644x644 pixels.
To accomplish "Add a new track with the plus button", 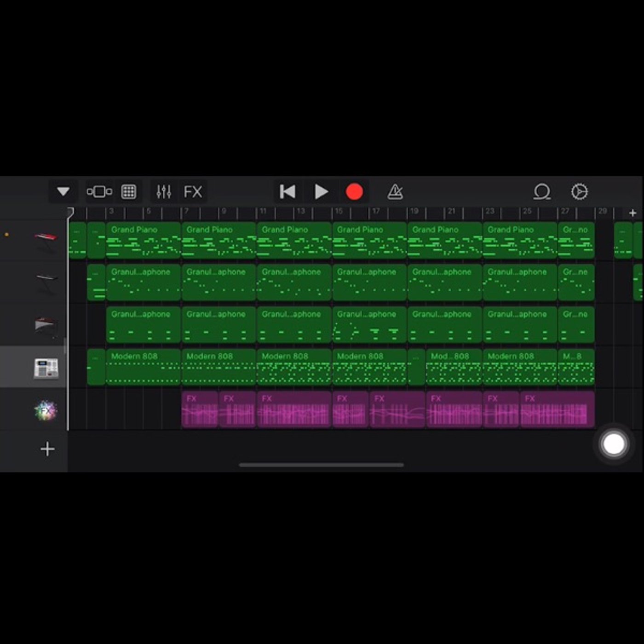I will [47, 449].
